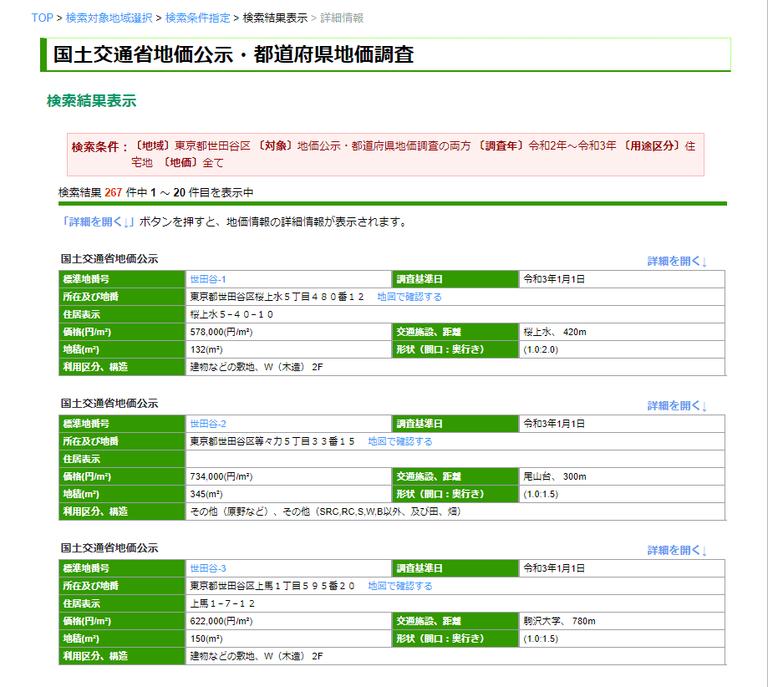Click station distance 尾山台、300m

(x=555, y=476)
